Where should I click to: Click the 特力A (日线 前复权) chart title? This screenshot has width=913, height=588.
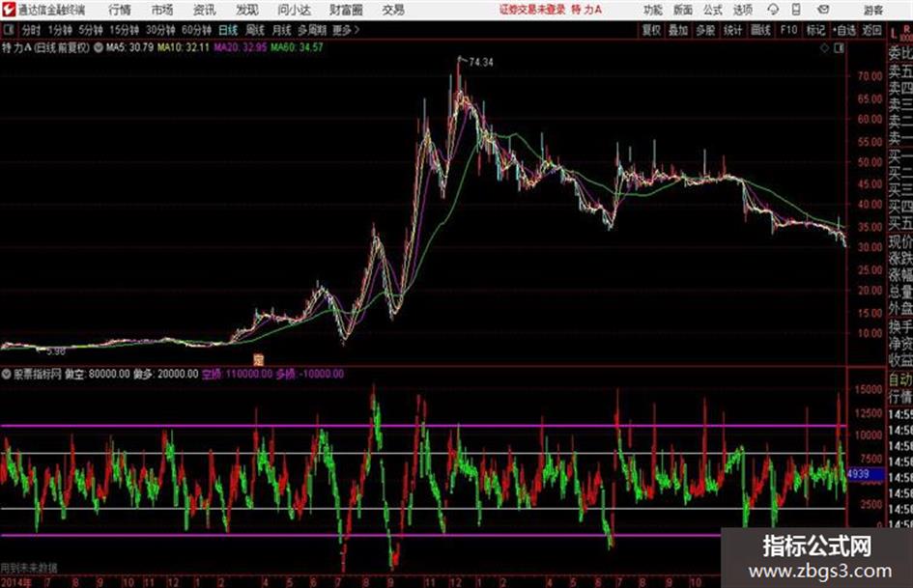pyautogui.click(x=45, y=47)
